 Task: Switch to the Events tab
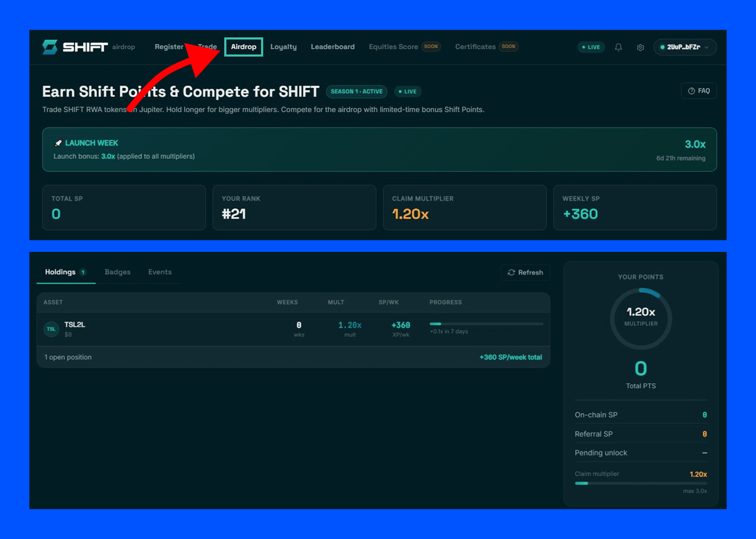point(160,272)
